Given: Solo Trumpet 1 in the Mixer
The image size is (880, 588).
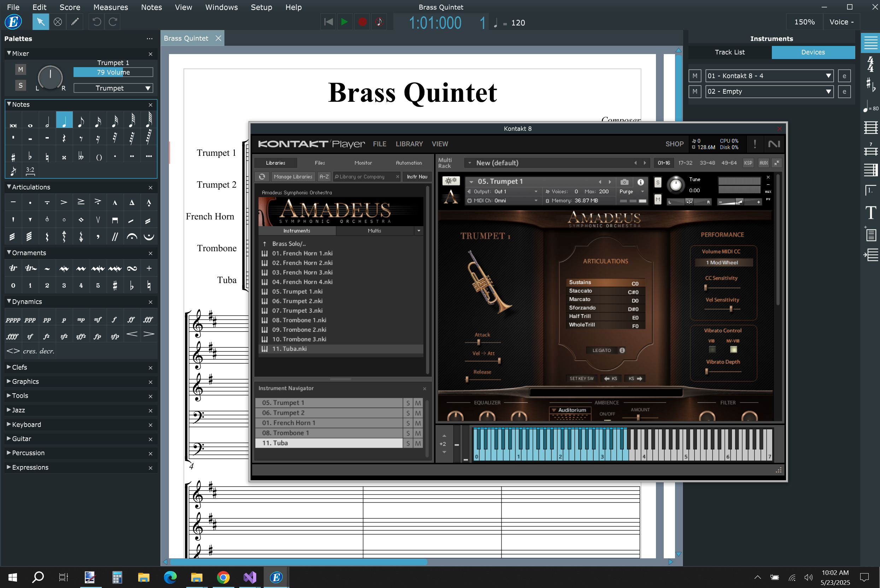Looking at the screenshot, I should tap(20, 86).
